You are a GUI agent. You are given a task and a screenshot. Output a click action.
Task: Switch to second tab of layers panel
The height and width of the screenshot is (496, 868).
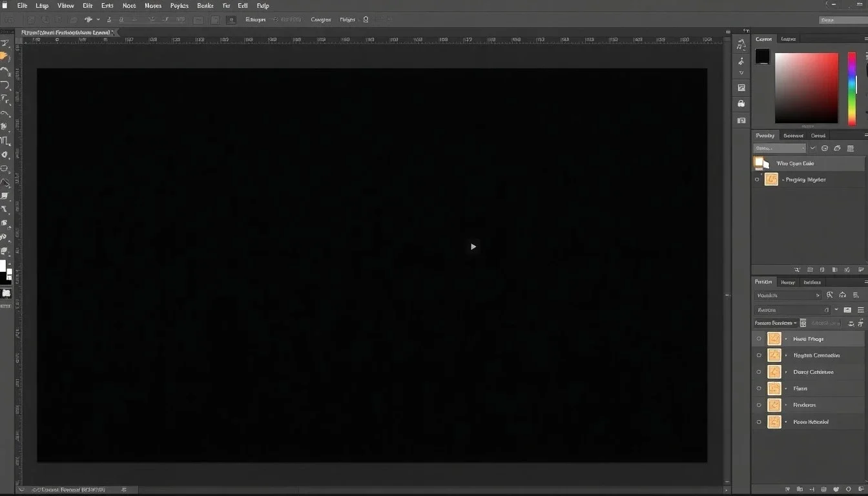(787, 282)
